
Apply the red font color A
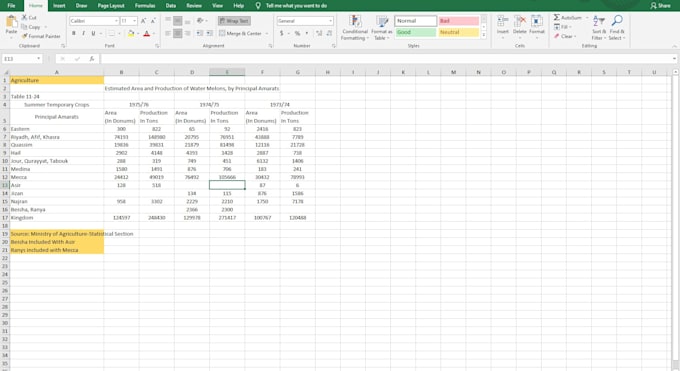click(x=147, y=33)
